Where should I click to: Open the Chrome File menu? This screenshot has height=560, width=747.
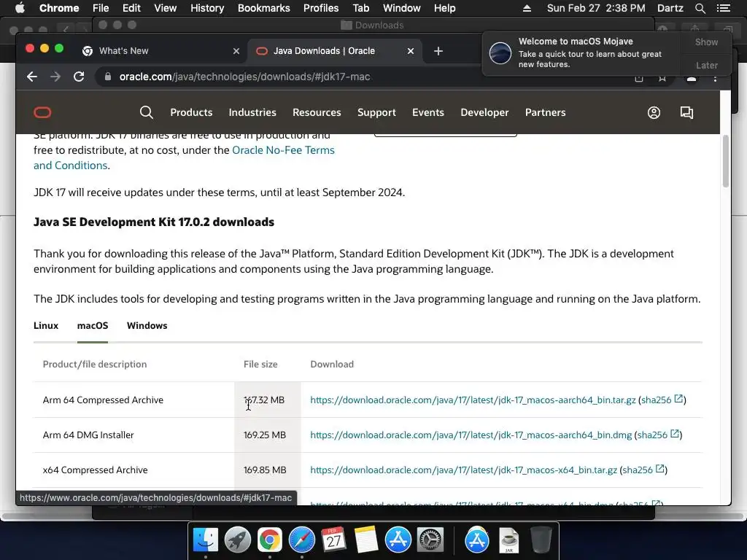click(101, 8)
